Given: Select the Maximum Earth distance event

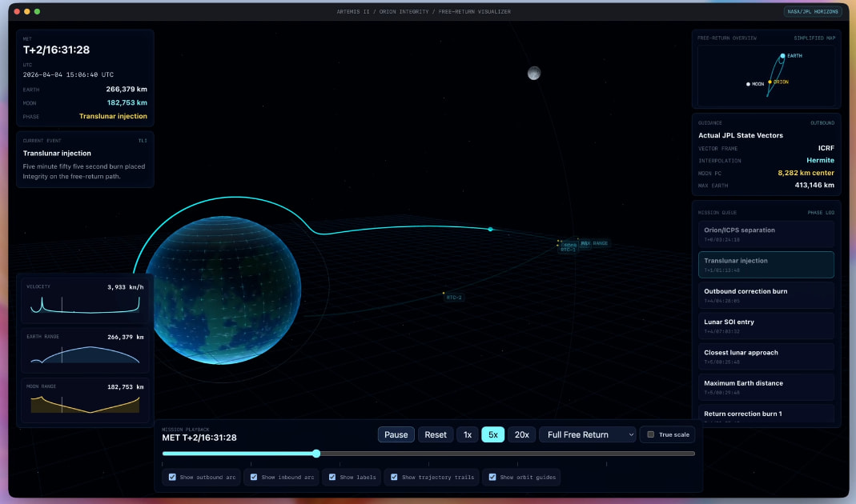Looking at the screenshot, I should pos(766,386).
